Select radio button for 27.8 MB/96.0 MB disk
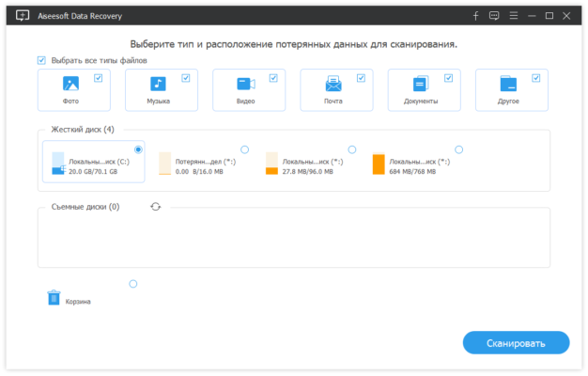588x376 pixels. coord(352,149)
